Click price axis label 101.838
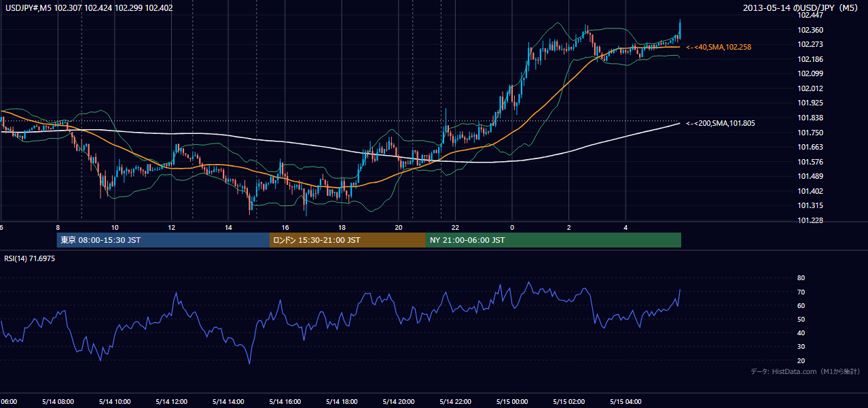868x408 pixels. pos(810,118)
